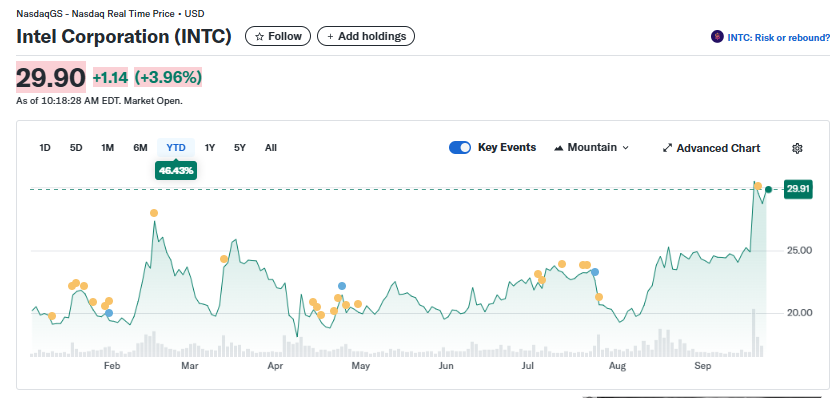Click the purple INTC Risk or rebound icon
The width and height of the screenshot is (840, 398).
[x=717, y=37]
